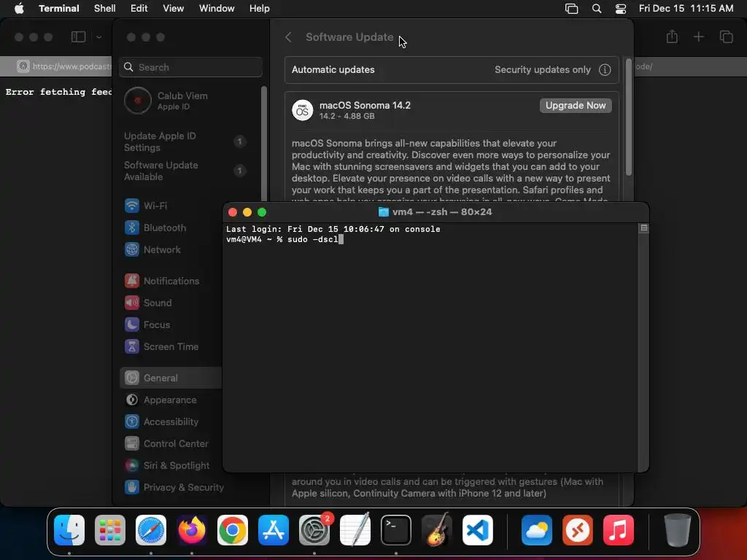This screenshot has width=747, height=560.
Task: Click the Safari Share toolbar icon
Action: click(x=672, y=36)
